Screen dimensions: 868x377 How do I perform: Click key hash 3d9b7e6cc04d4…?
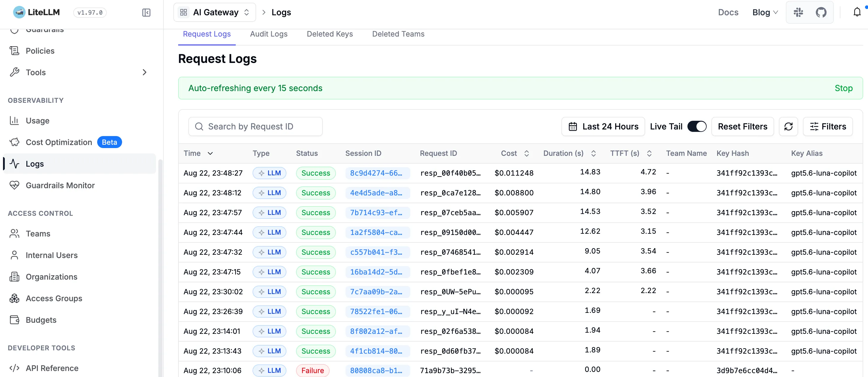click(x=747, y=371)
